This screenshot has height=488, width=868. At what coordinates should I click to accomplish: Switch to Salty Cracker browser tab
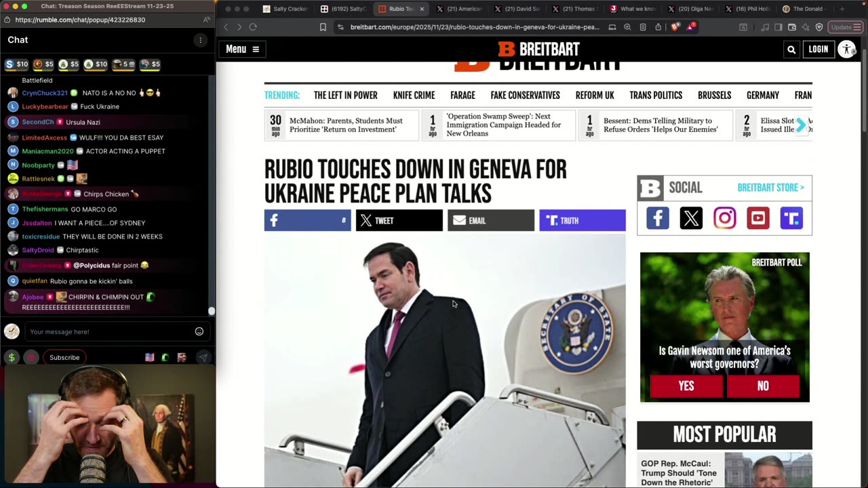click(x=285, y=9)
